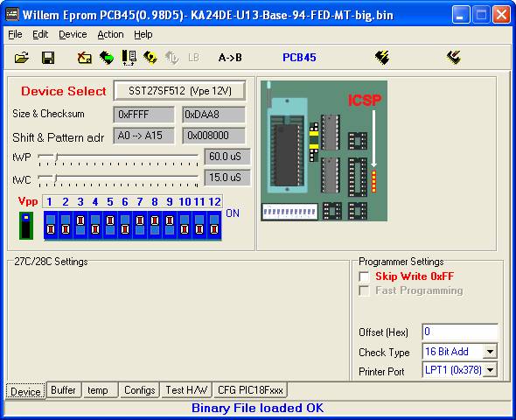Click the Binary File loaded OK status
This screenshot has height=420, width=516.
tap(258, 408)
